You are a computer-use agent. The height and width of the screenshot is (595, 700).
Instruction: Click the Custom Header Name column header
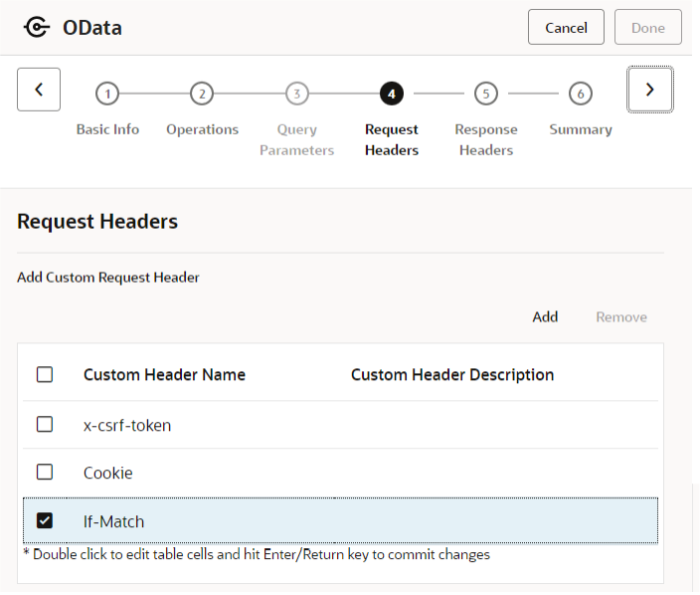tap(164, 375)
